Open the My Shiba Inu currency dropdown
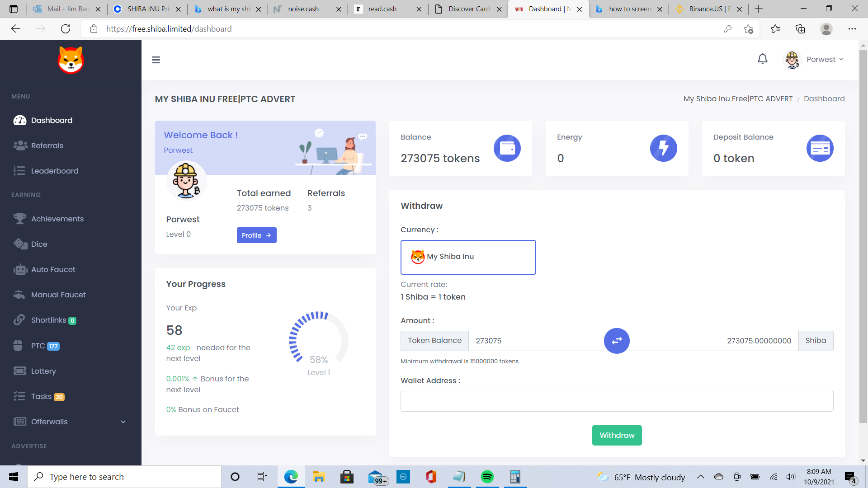The height and width of the screenshot is (488, 868). (468, 257)
